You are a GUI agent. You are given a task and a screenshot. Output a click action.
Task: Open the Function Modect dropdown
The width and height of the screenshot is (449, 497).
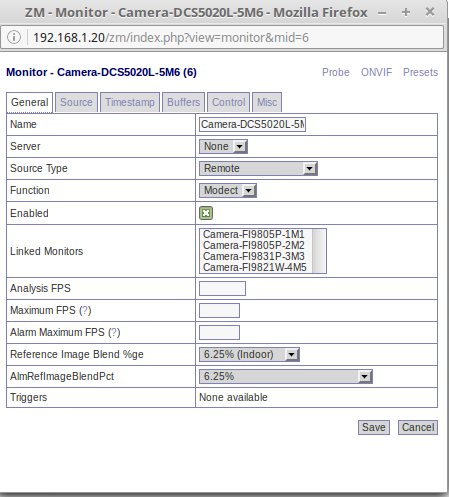[x=228, y=190]
